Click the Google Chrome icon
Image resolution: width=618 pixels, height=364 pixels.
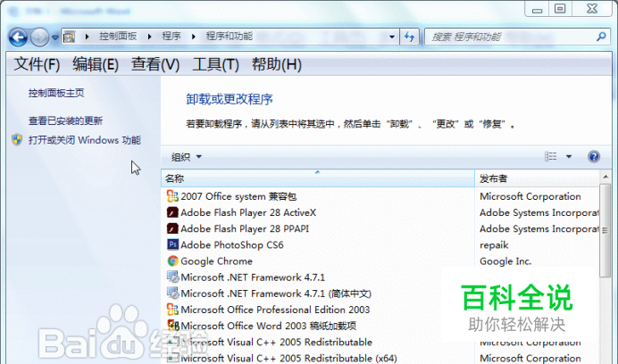pyautogui.click(x=172, y=261)
